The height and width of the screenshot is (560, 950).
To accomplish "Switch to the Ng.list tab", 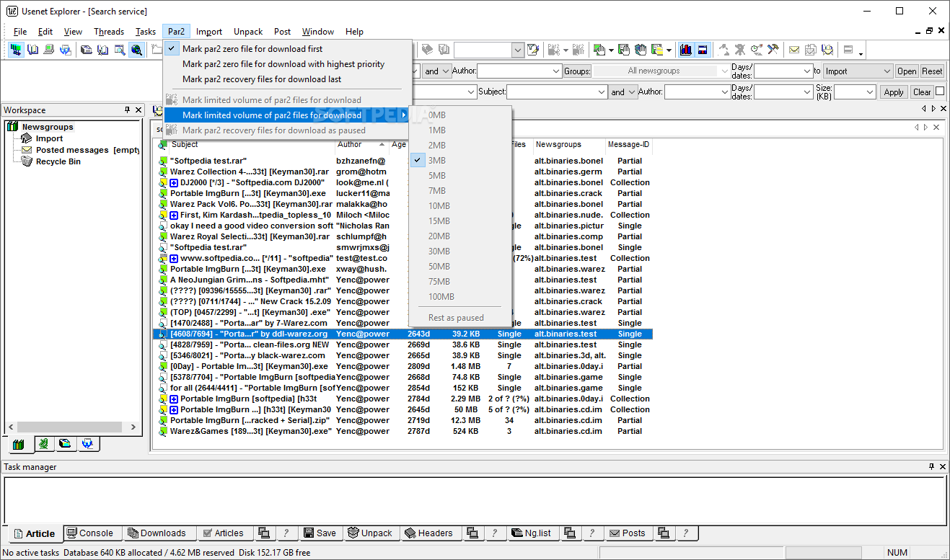I will tap(532, 533).
